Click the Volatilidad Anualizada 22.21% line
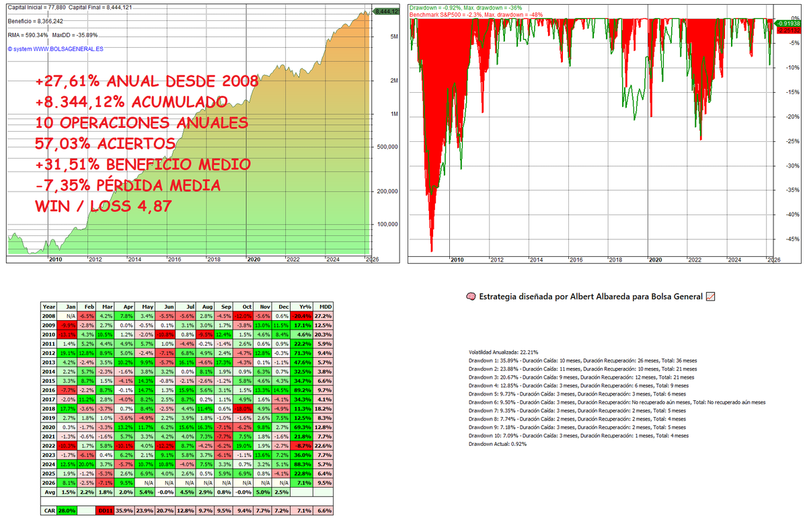This screenshot has width=807, height=532. (x=503, y=352)
